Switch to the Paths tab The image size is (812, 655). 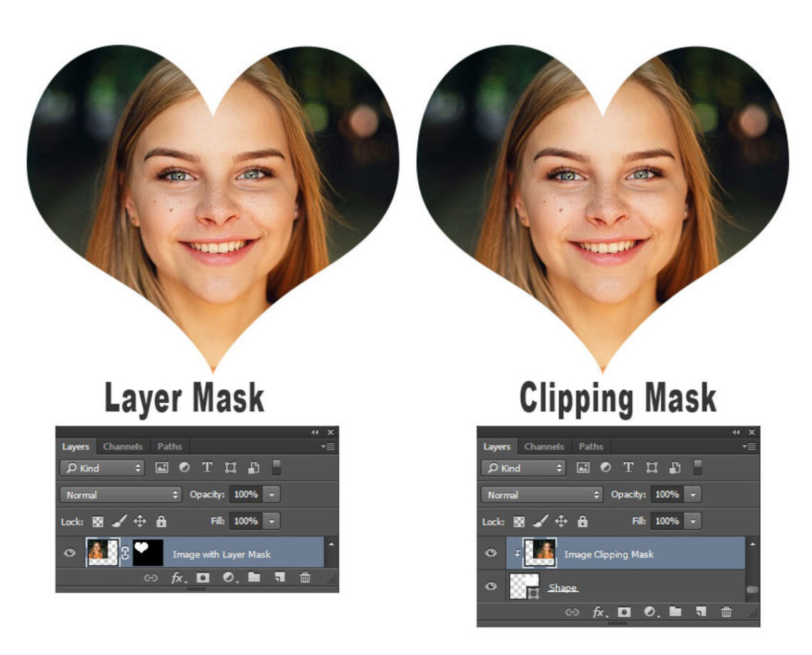click(169, 446)
